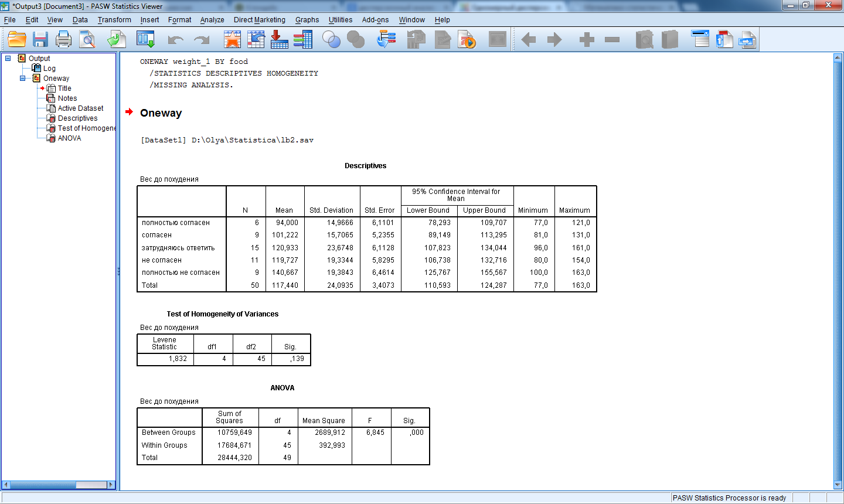Select Active Dataset in the outline tree
Image resolution: width=844 pixels, height=504 pixels.
tap(80, 108)
